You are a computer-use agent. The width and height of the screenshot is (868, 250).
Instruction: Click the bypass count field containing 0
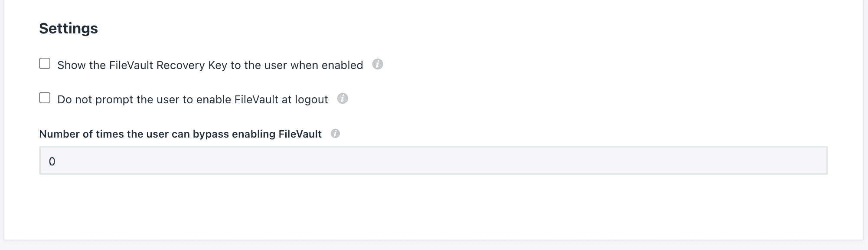coord(433,161)
